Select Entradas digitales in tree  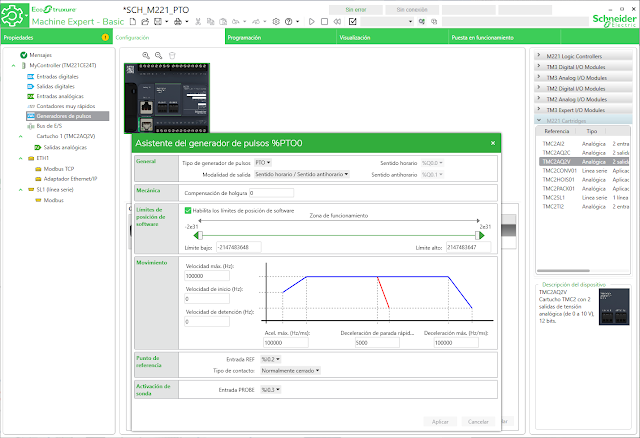pos(57,76)
